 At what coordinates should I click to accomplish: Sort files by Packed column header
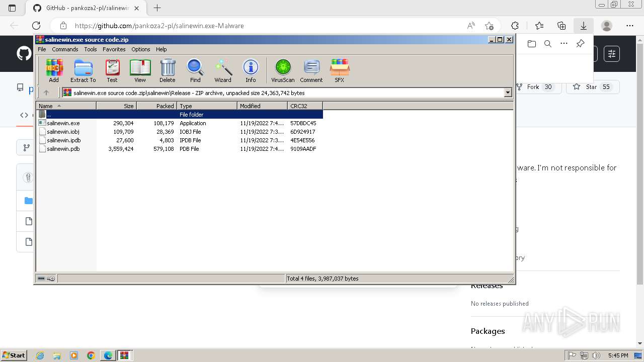(x=156, y=106)
